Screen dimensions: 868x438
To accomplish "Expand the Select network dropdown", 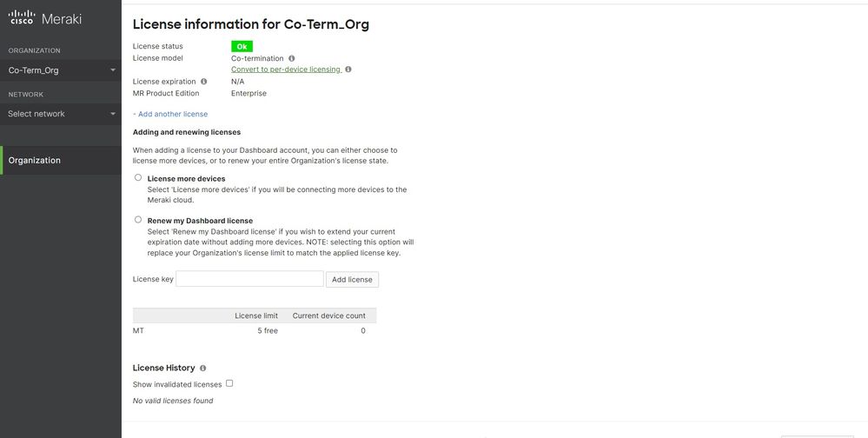I will 61,114.
